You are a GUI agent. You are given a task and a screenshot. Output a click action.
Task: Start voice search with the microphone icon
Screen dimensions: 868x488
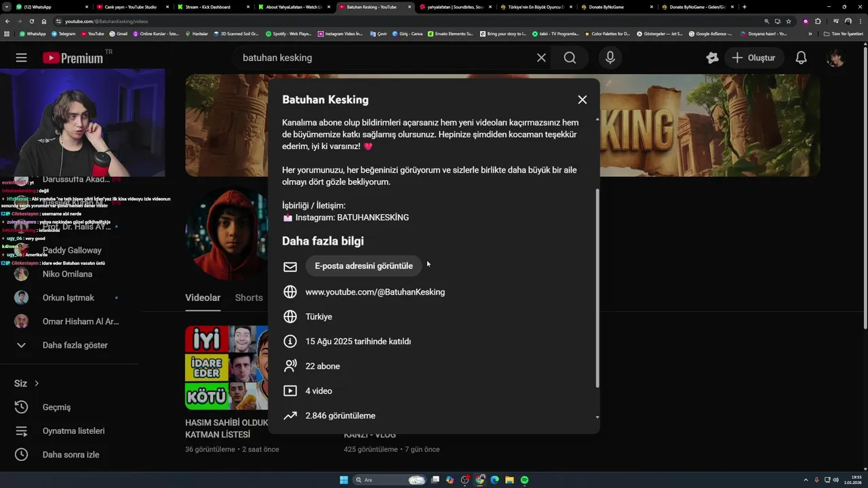(610, 58)
